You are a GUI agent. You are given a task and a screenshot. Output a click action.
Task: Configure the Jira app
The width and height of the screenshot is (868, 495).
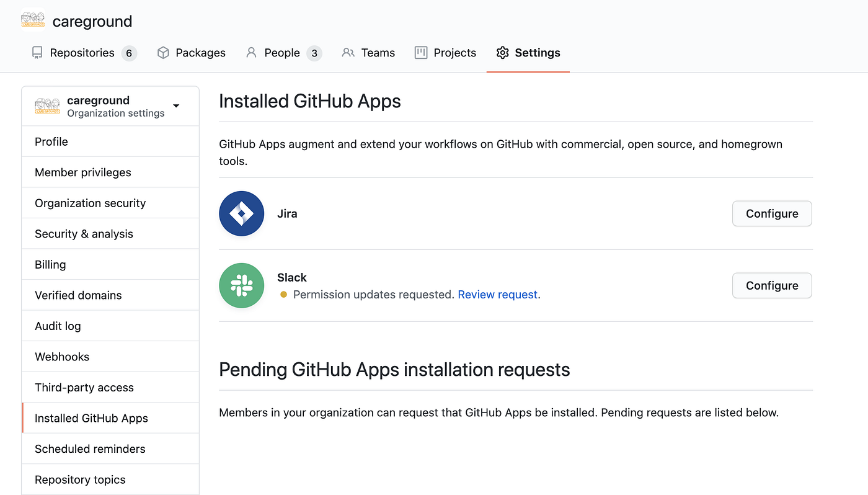point(772,213)
